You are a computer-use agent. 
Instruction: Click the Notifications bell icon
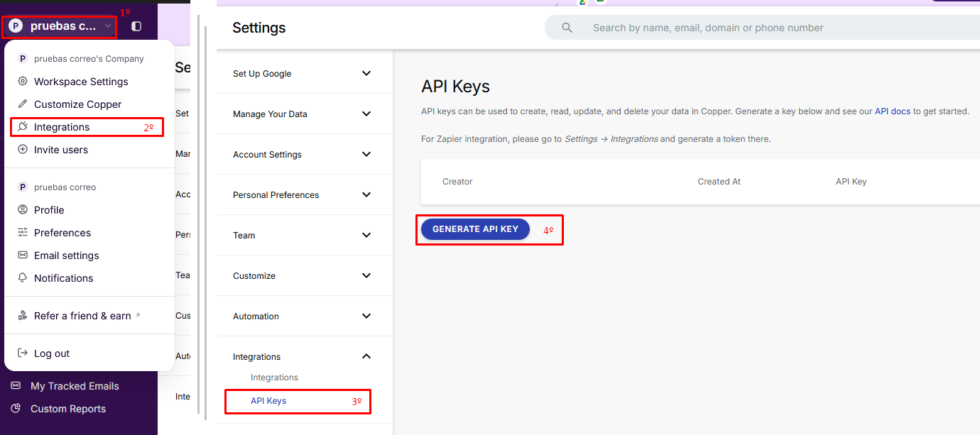[23, 278]
